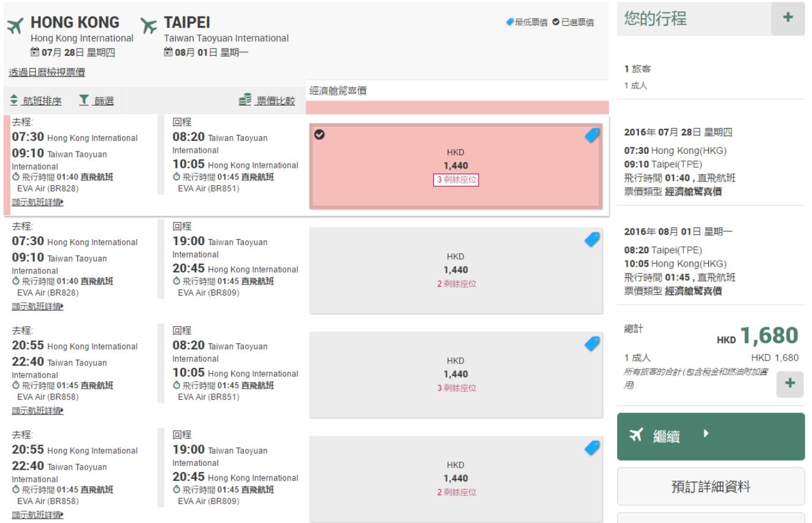This screenshot has height=523, width=812.
Task: Click the funnel icon for 篩選
Action: [84, 101]
